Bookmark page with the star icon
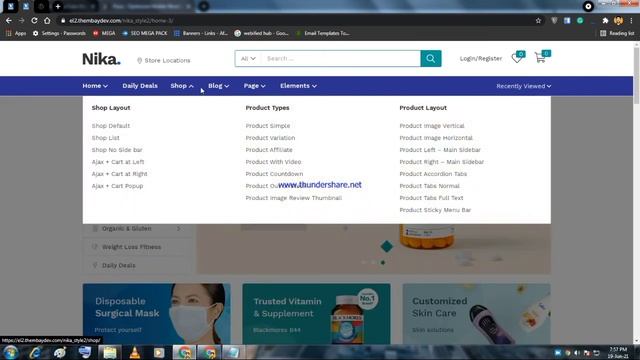640x360 pixels. point(538,20)
